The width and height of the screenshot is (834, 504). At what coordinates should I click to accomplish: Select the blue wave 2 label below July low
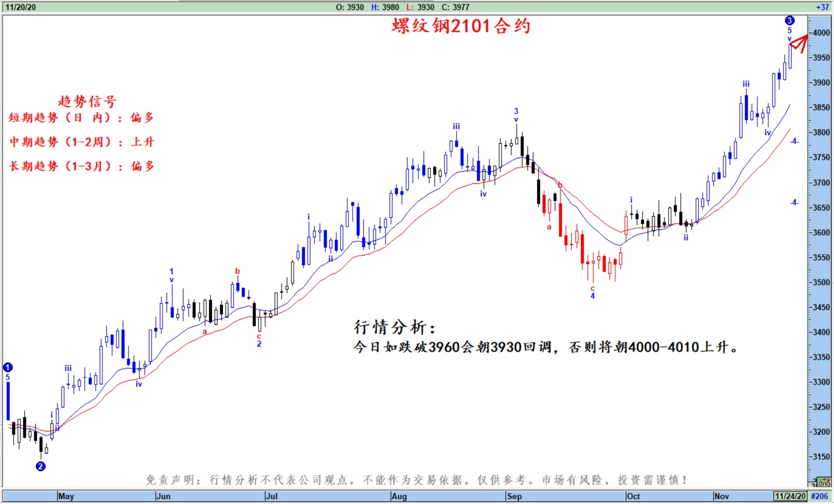click(x=259, y=344)
